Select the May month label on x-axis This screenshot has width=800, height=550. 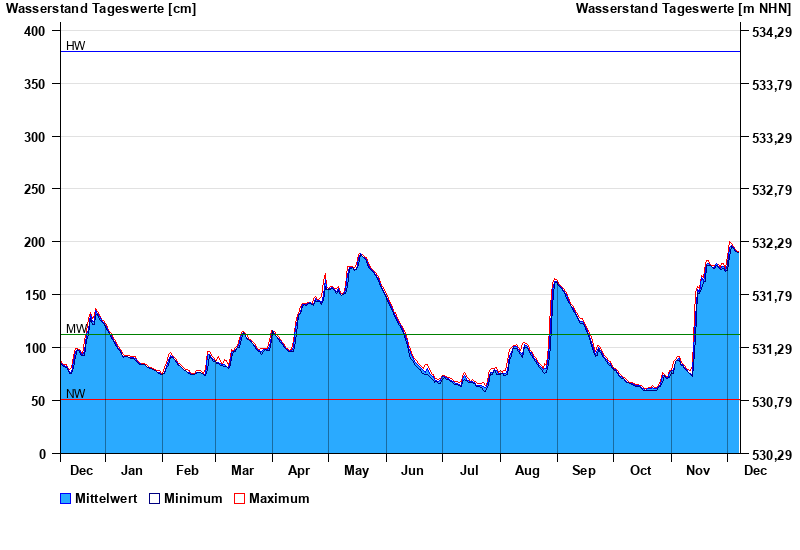pos(356,470)
